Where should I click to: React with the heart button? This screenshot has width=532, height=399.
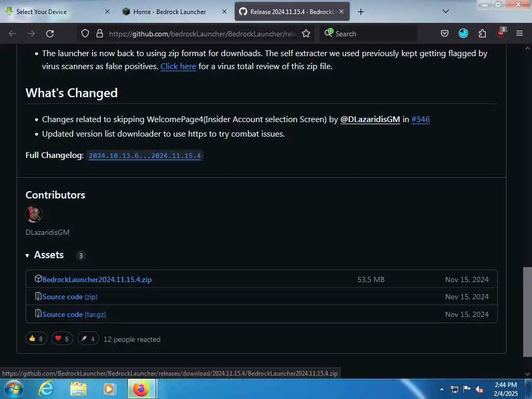tap(62, 339)
